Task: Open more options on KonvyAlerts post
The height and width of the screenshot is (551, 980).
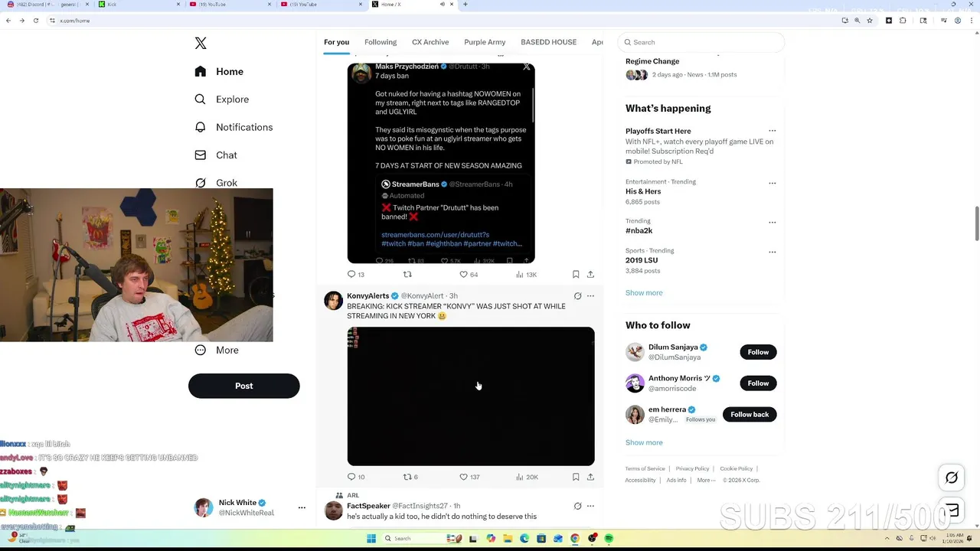Action: tap(590, 296)
